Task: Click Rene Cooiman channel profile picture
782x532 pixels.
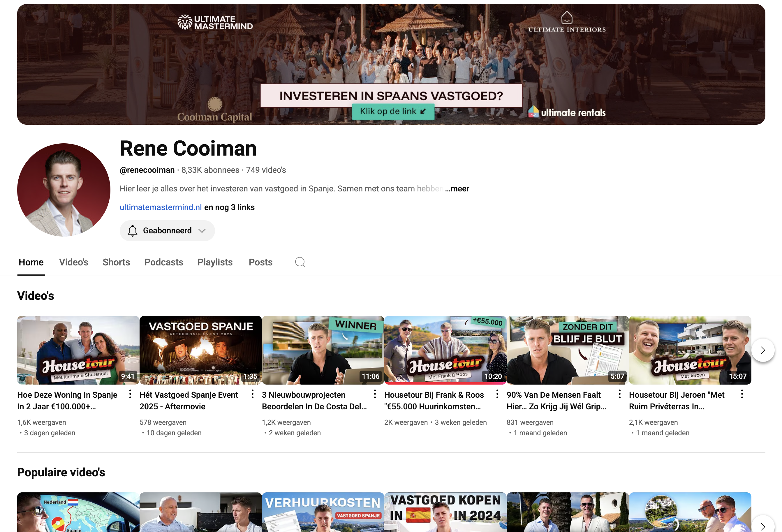Action: tap(64, 190)
